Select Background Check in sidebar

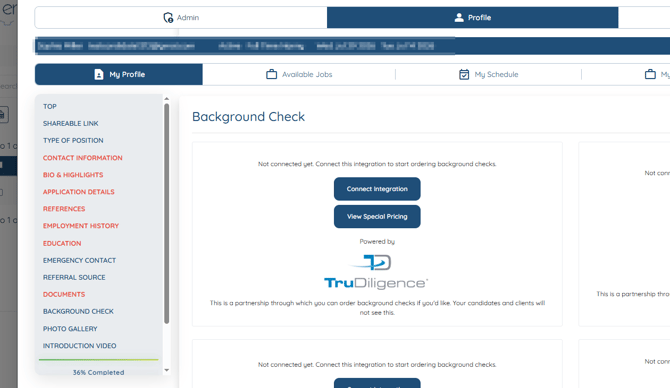point(78,312)
